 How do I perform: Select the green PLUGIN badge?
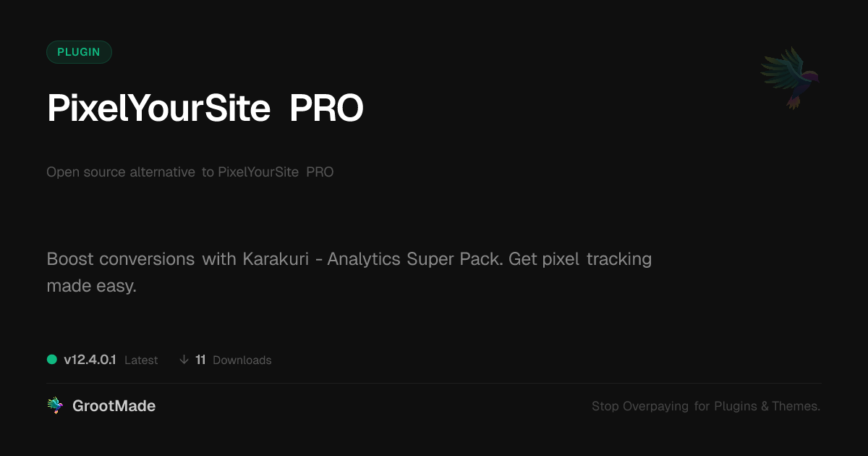point(79,52)
